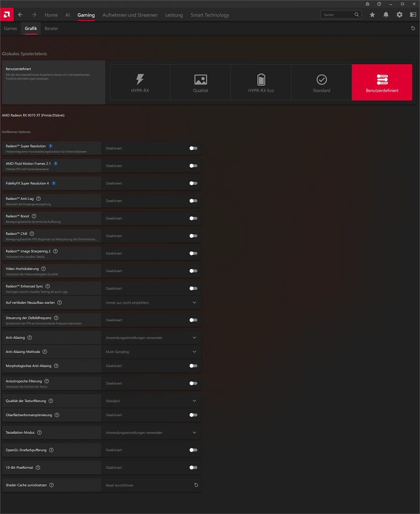The image size is (420, 514).
Task: Open the help question mark in title bar
Action: pos(379,4)
